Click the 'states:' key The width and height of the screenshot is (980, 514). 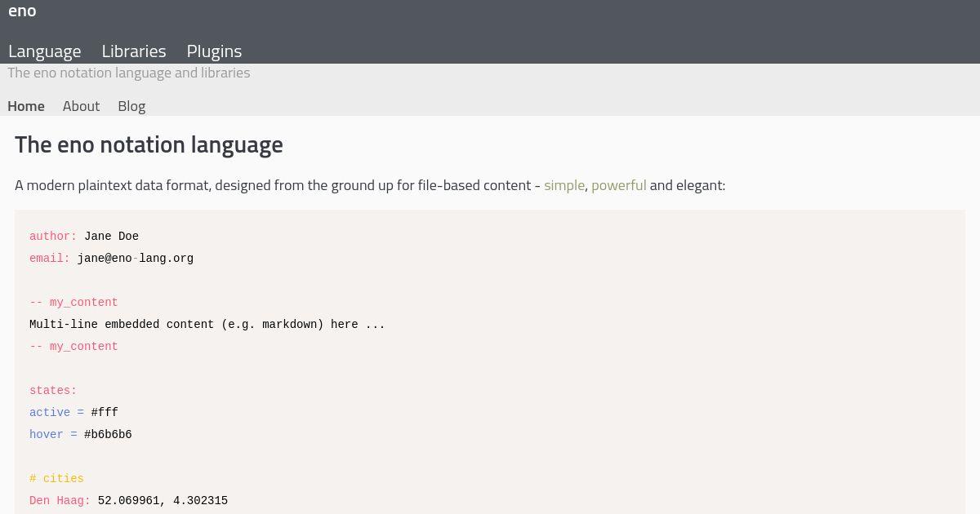[x=53, y=391]
